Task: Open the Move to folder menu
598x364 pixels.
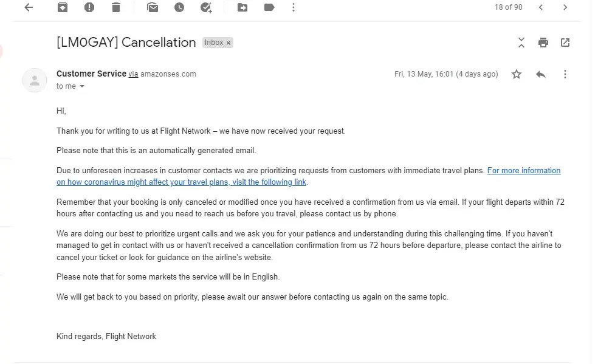Action: 242,7
